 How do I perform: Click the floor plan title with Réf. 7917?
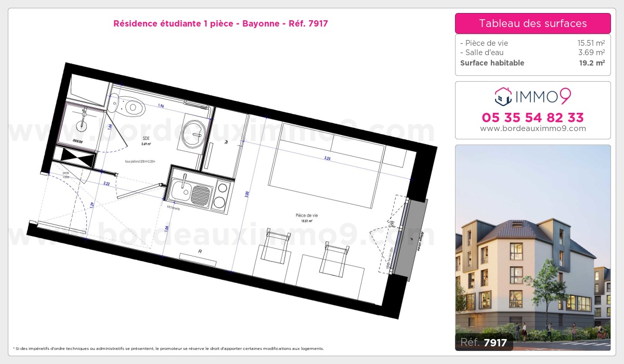220,23
